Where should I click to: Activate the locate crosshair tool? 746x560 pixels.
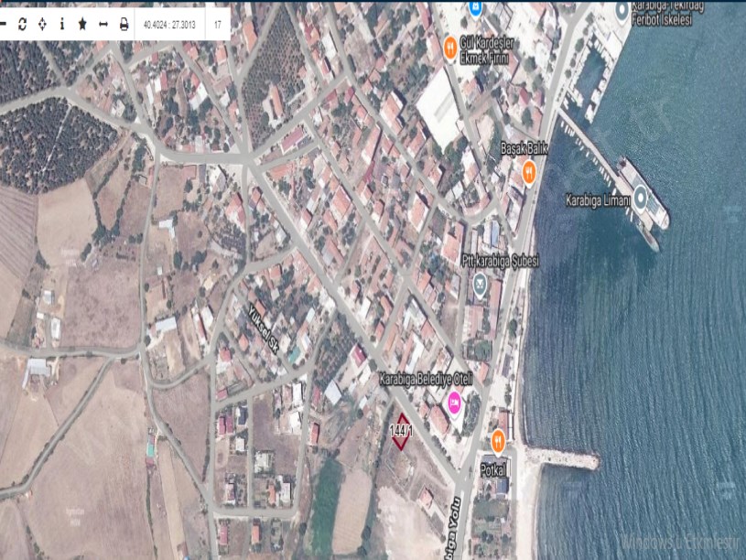42,24
